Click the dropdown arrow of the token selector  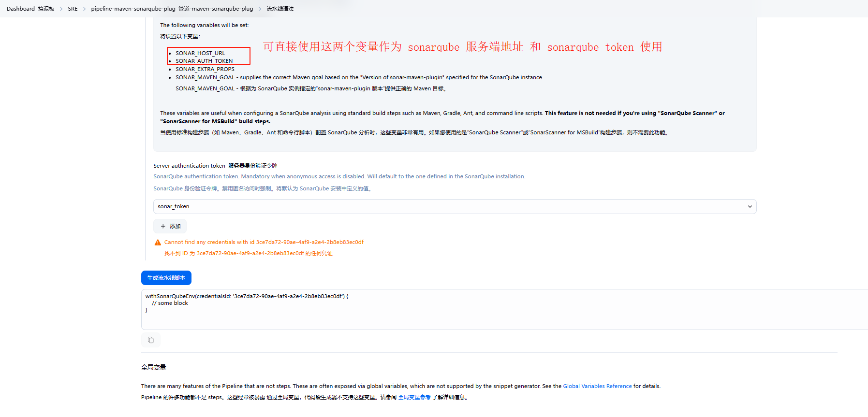click(x=750, y=207)
